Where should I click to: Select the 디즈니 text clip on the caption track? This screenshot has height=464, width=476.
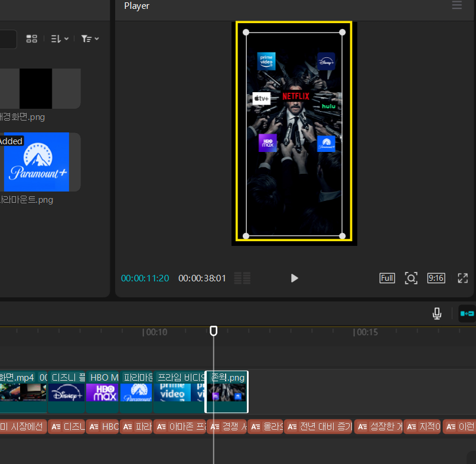tap(67, 427)
